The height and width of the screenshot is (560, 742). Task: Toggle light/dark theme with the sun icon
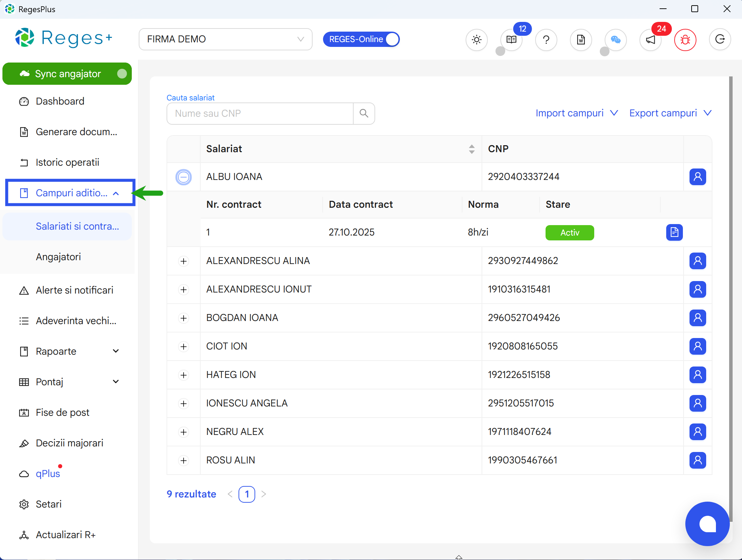477,40
